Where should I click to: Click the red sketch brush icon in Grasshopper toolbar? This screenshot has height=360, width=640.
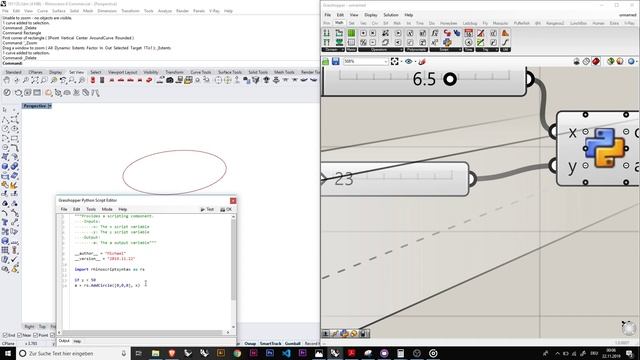(422, 61)
